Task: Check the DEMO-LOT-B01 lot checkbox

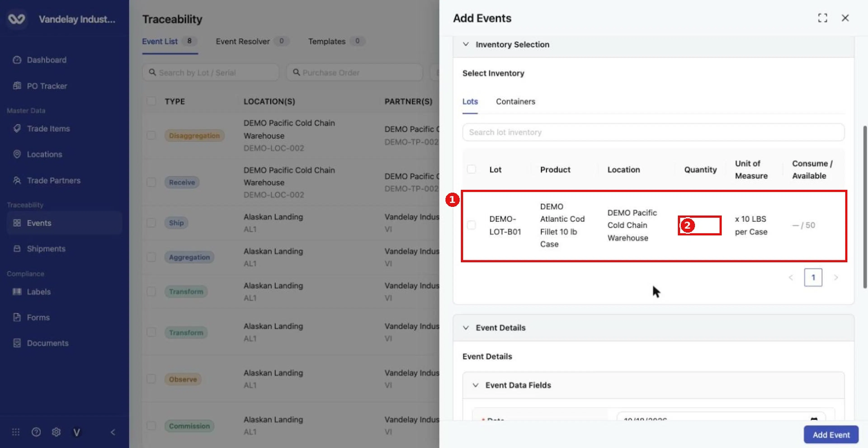Action: pyautogui.click(x=471, y=225)
